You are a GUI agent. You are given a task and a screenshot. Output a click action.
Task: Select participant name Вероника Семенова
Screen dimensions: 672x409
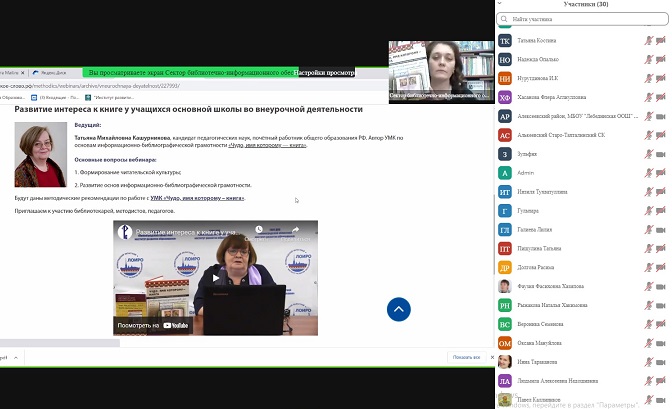coord(540,324)
